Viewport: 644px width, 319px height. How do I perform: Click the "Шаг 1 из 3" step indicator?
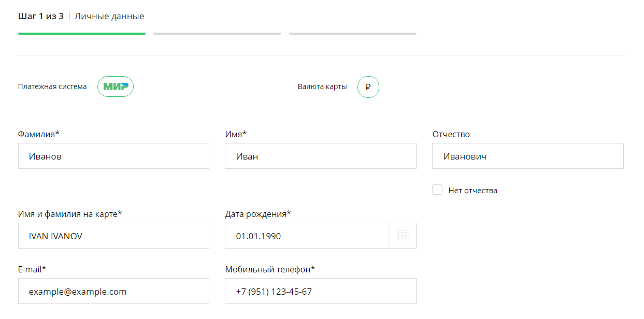[x=41, y=16]
